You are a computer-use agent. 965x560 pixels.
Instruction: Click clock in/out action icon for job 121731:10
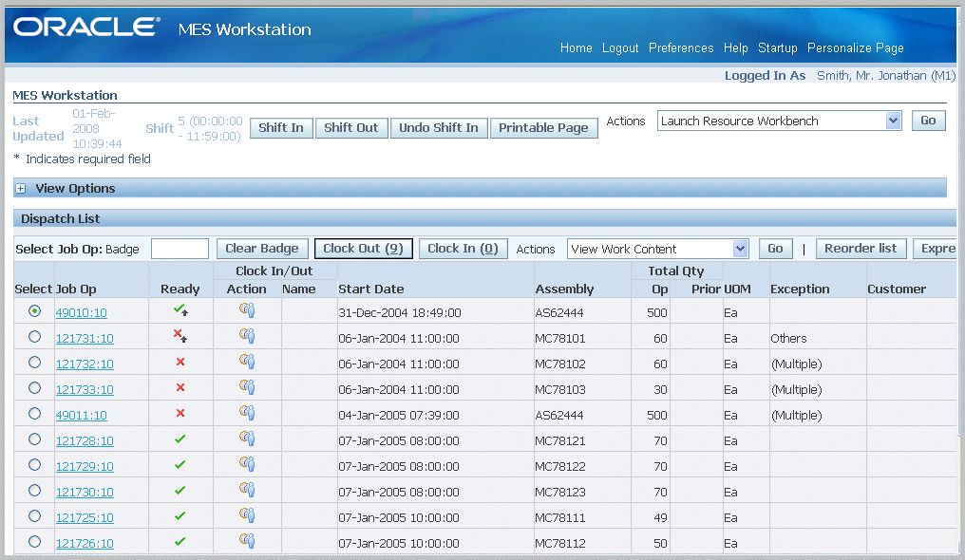click(x=247, y=336)
